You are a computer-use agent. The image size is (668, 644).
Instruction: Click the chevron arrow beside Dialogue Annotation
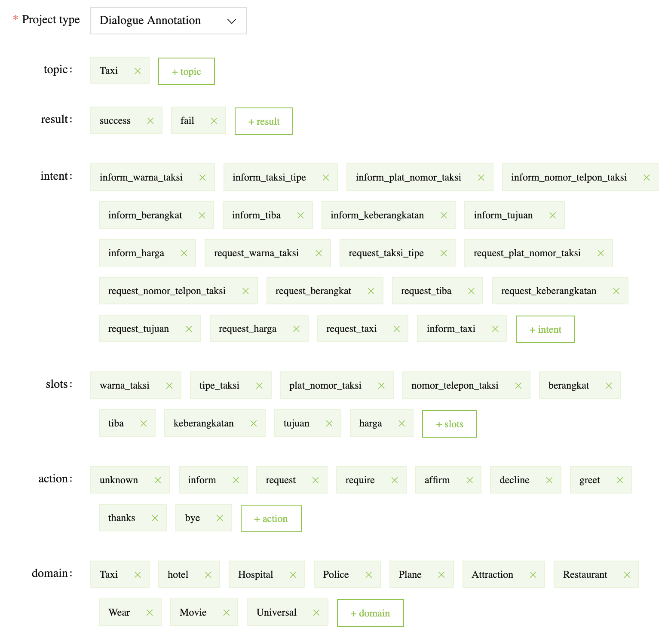tap(232, 21)
